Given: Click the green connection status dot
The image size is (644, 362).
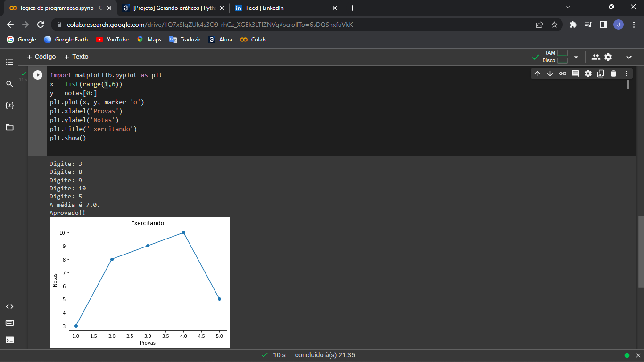Looking at the screenshot, I should tap(627, 355).
